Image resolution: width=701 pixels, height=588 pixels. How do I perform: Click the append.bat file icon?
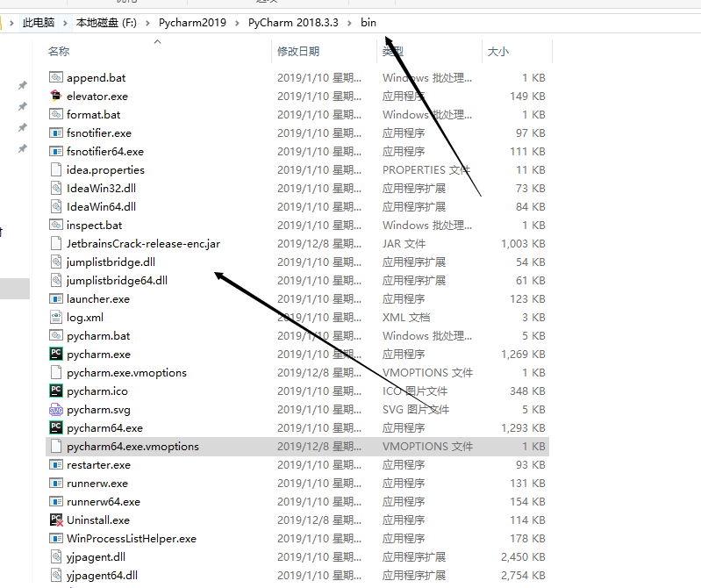point(56,77)
